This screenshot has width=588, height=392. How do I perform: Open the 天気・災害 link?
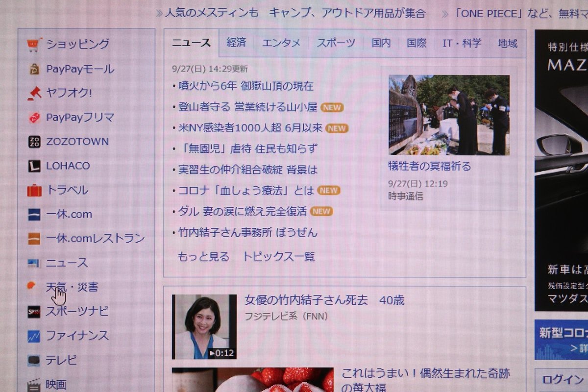[72, 287]
